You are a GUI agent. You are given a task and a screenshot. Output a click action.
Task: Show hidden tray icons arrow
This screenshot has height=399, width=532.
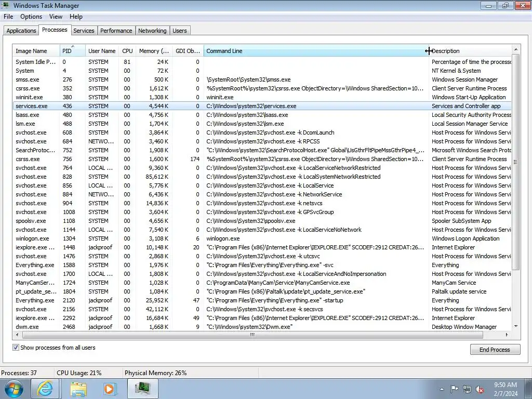click(442, 389)
